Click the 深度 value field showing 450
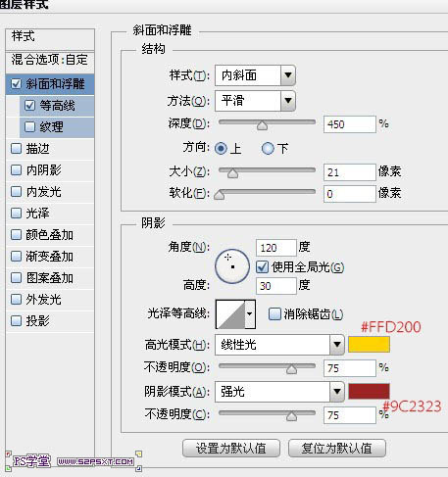 pos(350,124)
